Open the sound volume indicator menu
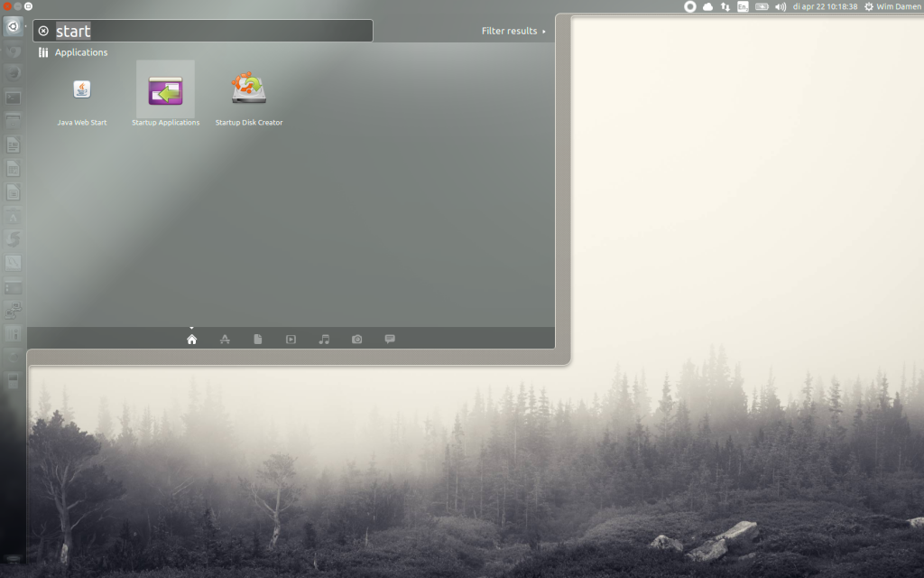Screen dimensions: 924x578 pos(781,6)
